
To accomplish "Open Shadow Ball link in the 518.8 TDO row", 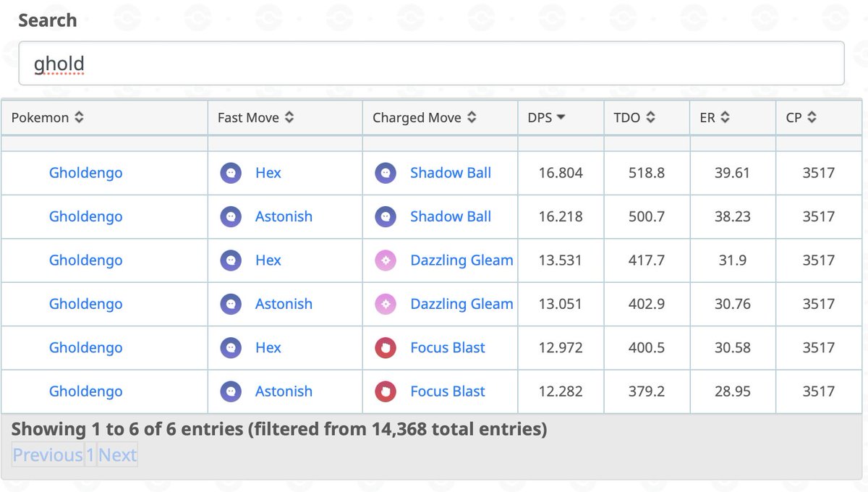I will (x=451, y=173).
